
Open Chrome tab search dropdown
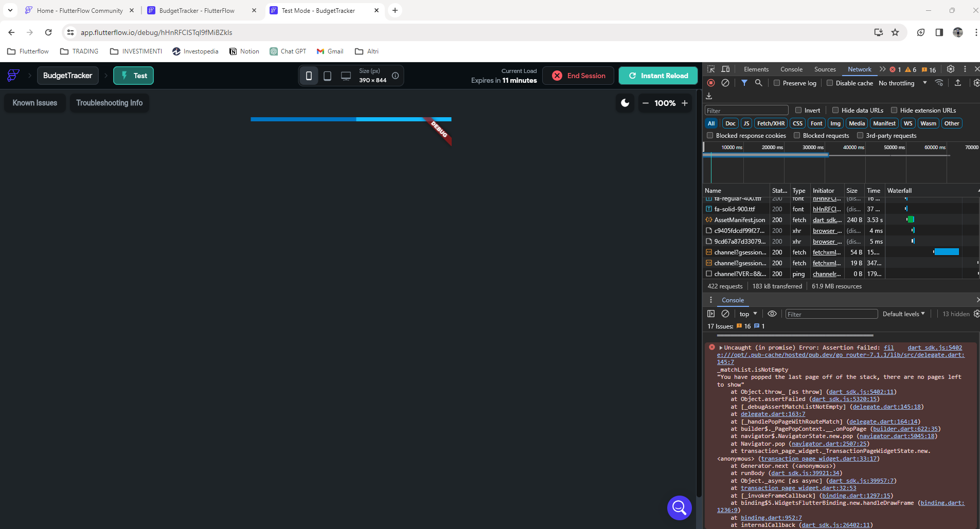point(10,10)
